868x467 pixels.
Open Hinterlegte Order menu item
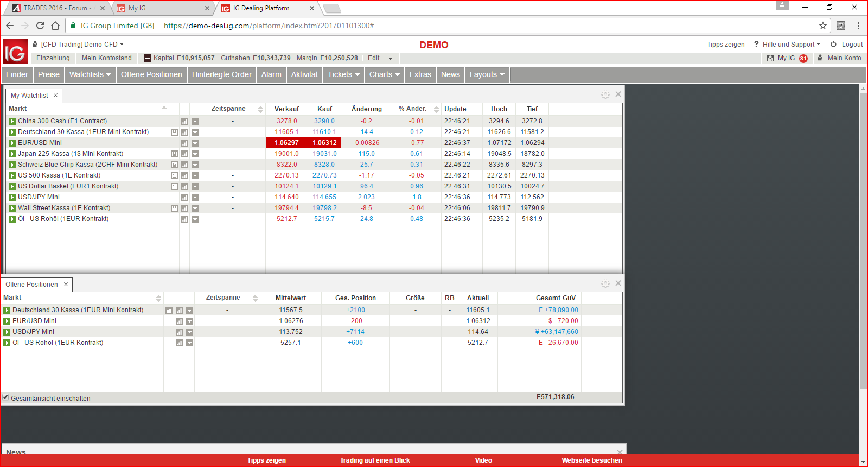222,74
